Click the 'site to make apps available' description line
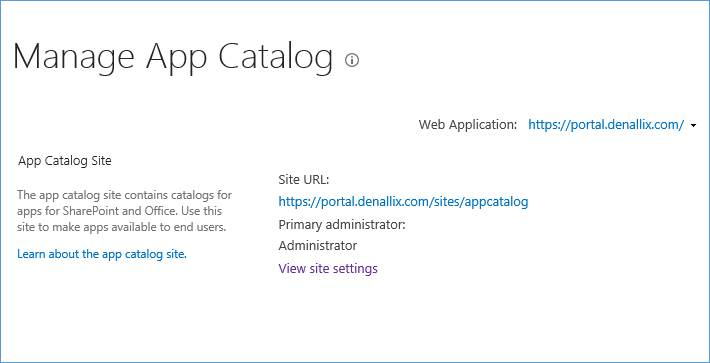Image resolution: width=710 pixels, height=363 pixels. [x=121, y=227]
